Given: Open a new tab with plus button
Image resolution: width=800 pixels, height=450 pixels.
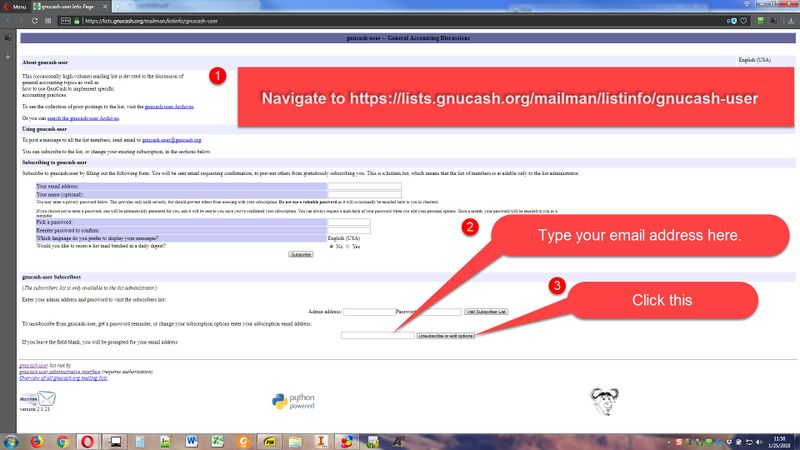Looking at the screenshot, I should tap(118, 6).
